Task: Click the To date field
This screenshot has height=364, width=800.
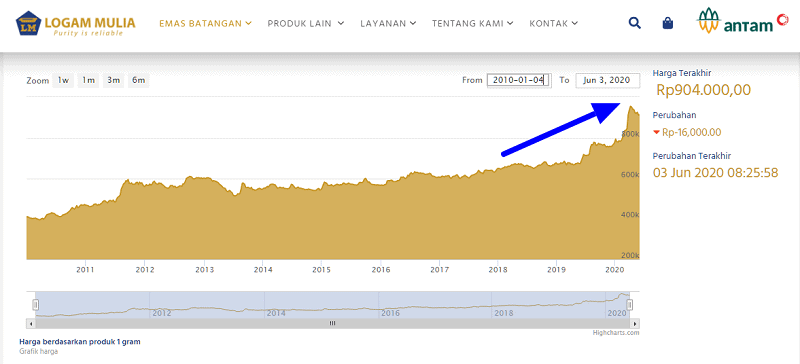Action: pyautogui.click(x=608, y=80)
